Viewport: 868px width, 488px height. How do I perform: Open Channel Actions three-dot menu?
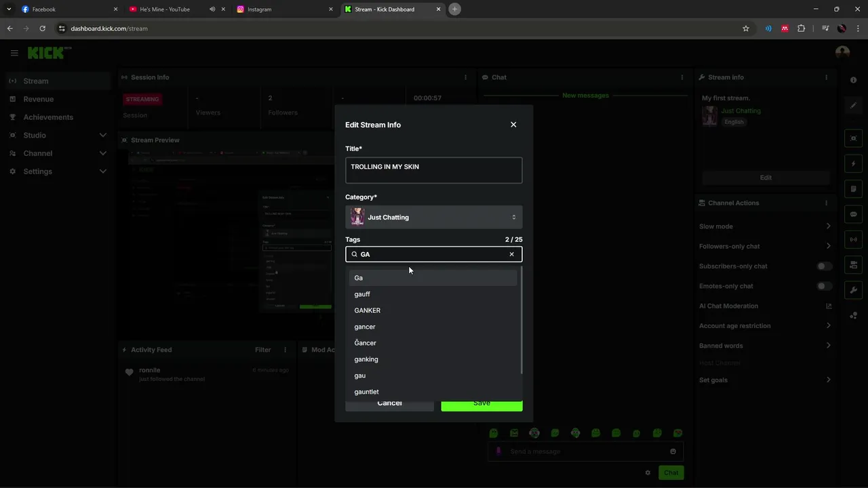click(826, 203)
